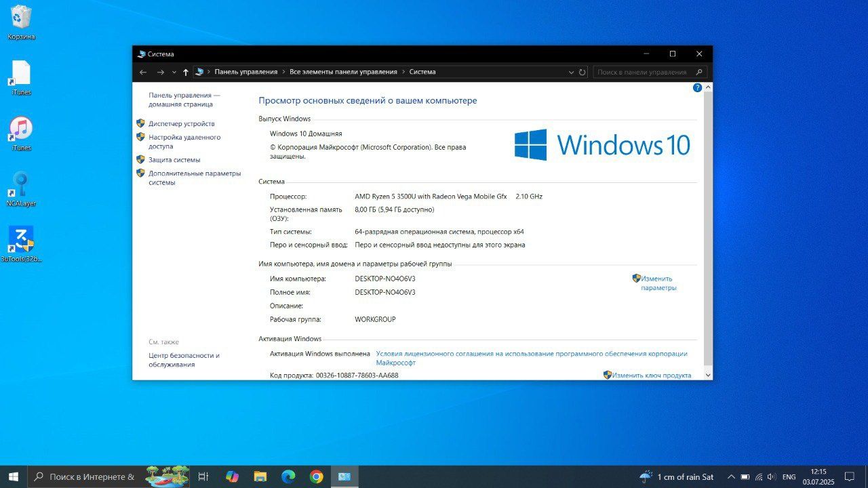
Task: Click the battery icon in system tray
Action: click(745, 477)
